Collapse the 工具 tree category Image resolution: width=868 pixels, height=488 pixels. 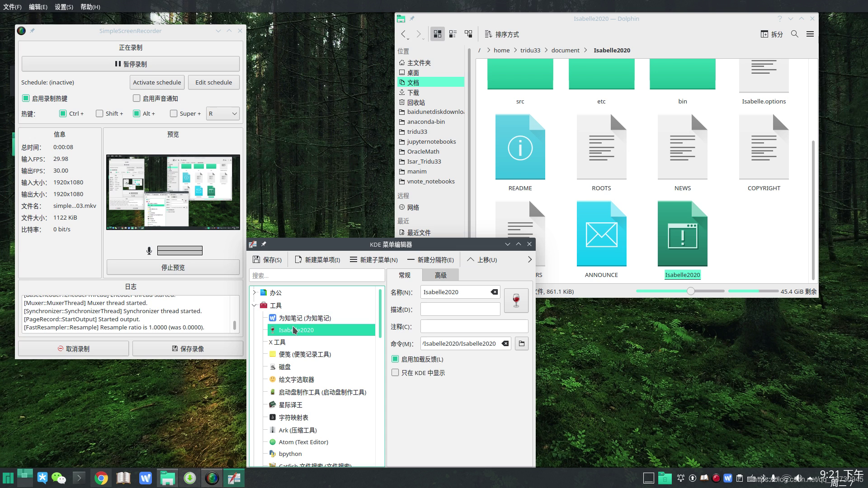[255, 305]
